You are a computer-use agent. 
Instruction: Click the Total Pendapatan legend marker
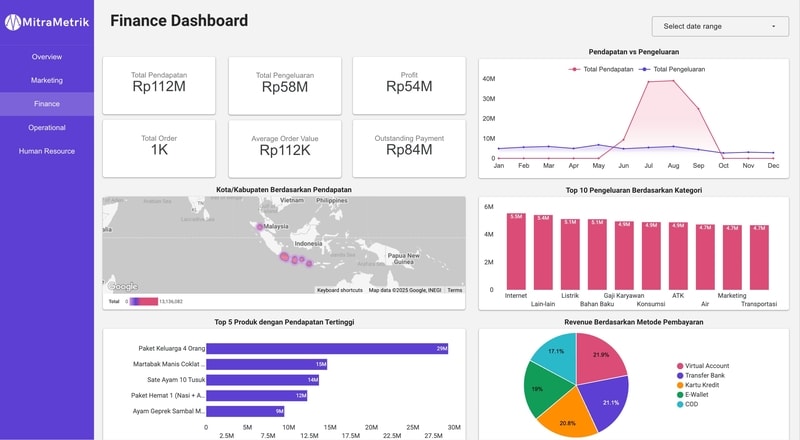coord(575,69)
